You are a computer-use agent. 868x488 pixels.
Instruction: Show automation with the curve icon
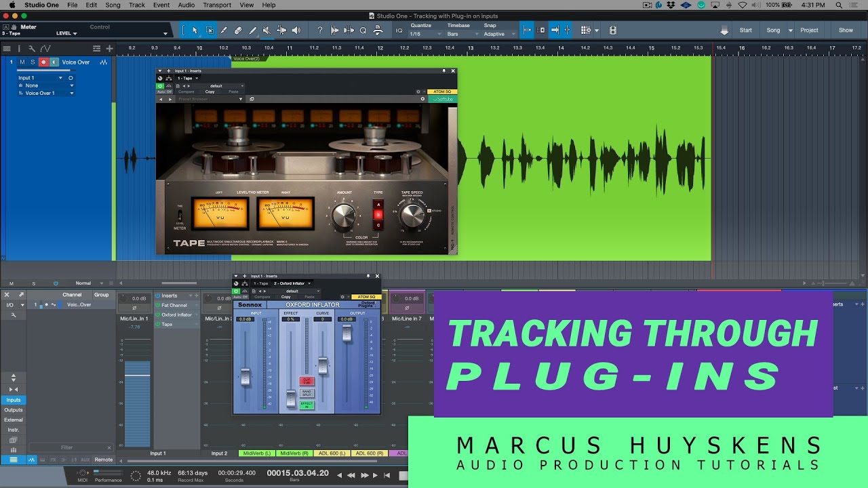coord(45,48)
